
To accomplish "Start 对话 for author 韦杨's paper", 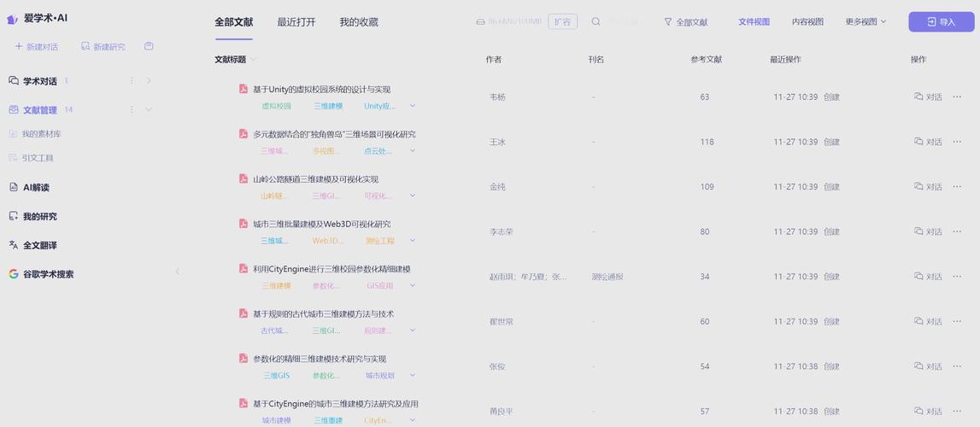I will (928, 97).
